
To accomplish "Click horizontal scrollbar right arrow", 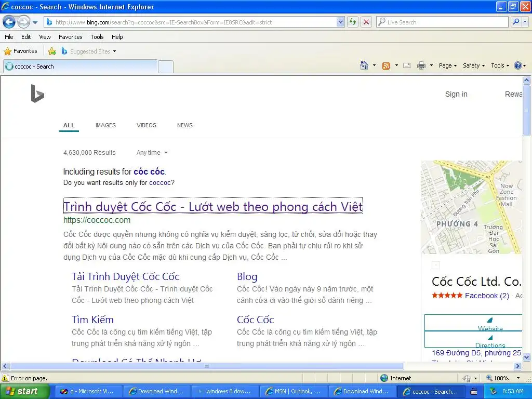I will click(517, 366).
